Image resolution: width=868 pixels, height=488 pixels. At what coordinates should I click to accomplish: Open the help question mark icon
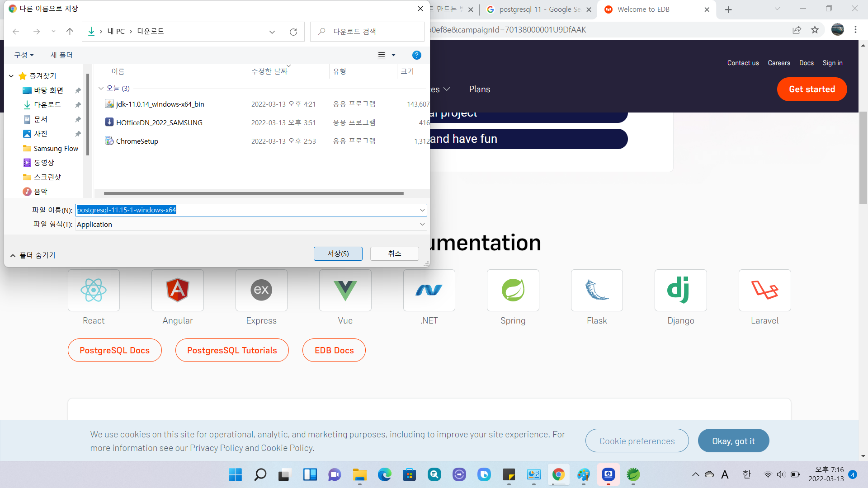[x=416, y=55]
